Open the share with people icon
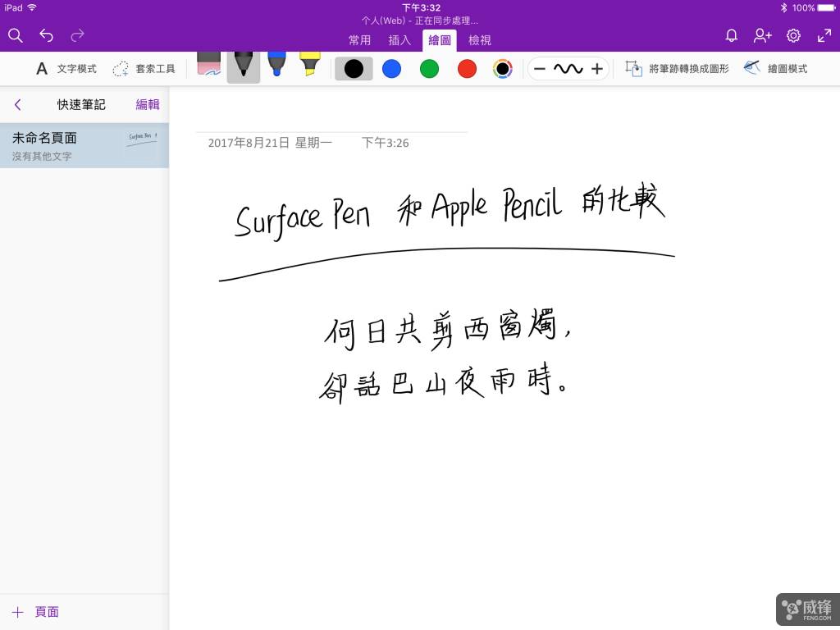The height and width of the screenshot is (630, 840). tap(763, 35)
